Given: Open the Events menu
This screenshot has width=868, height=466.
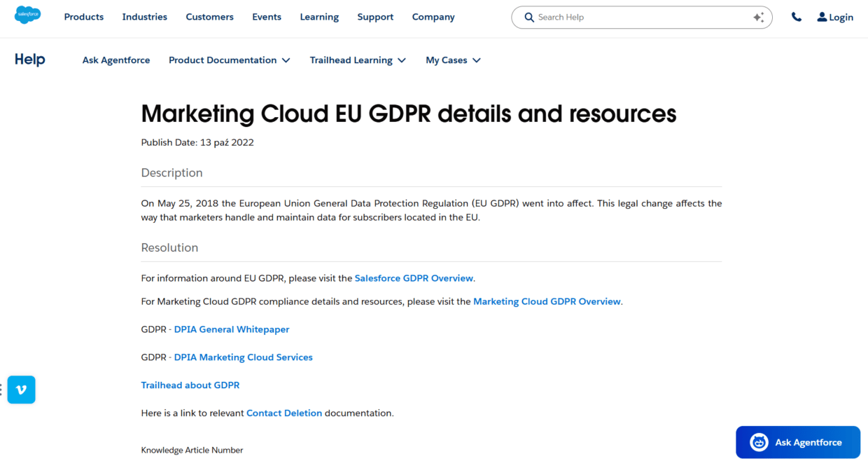Looking at the screenshot, I should (x=267, y=17).
